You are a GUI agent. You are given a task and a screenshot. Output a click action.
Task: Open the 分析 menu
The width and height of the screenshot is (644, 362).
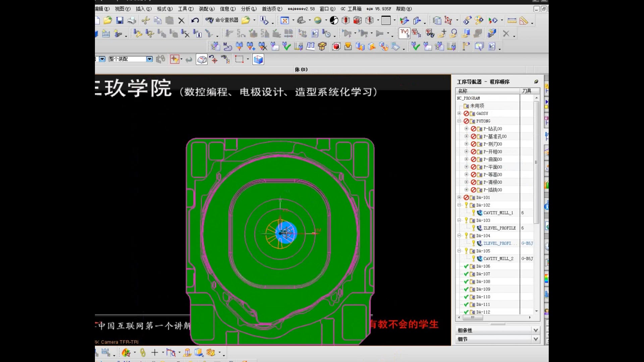(x=249, y=9)
